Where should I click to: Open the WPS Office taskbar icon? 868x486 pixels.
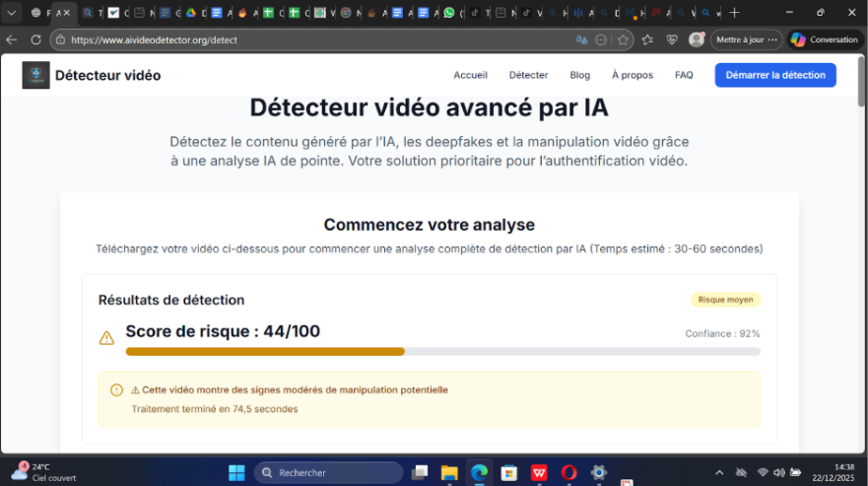pos(539,472)
